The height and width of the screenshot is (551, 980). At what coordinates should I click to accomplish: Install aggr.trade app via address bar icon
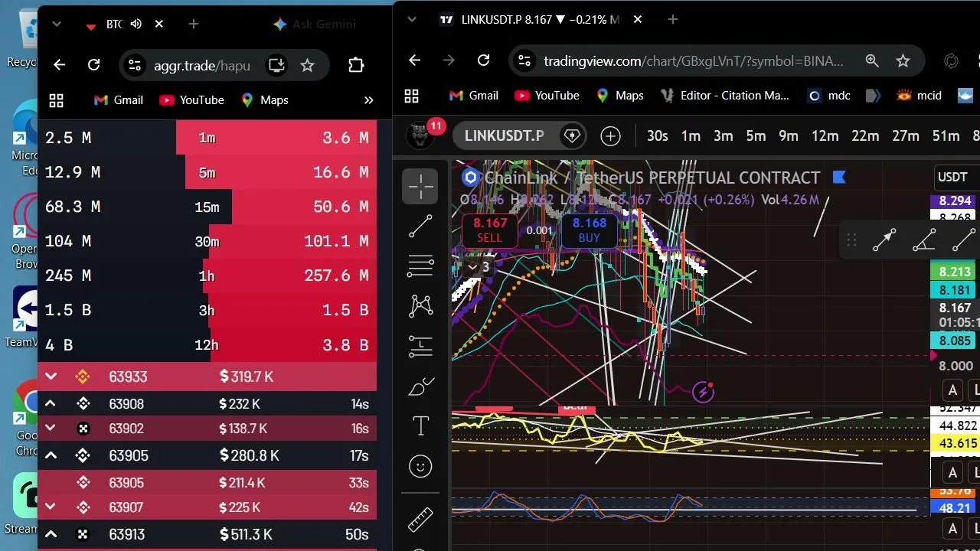click(x=276, y=65)
